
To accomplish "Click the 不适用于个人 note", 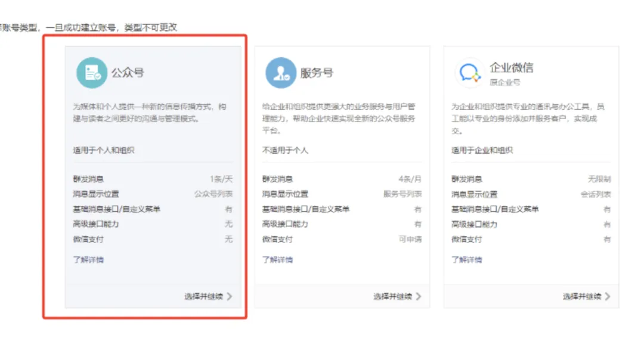I will click(x=286, y=150).
